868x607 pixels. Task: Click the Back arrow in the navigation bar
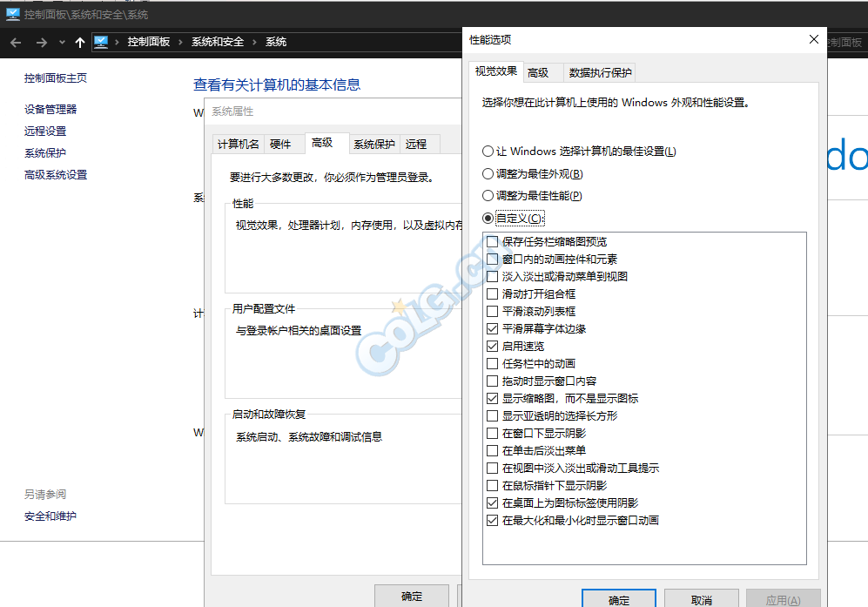(16, 42)
